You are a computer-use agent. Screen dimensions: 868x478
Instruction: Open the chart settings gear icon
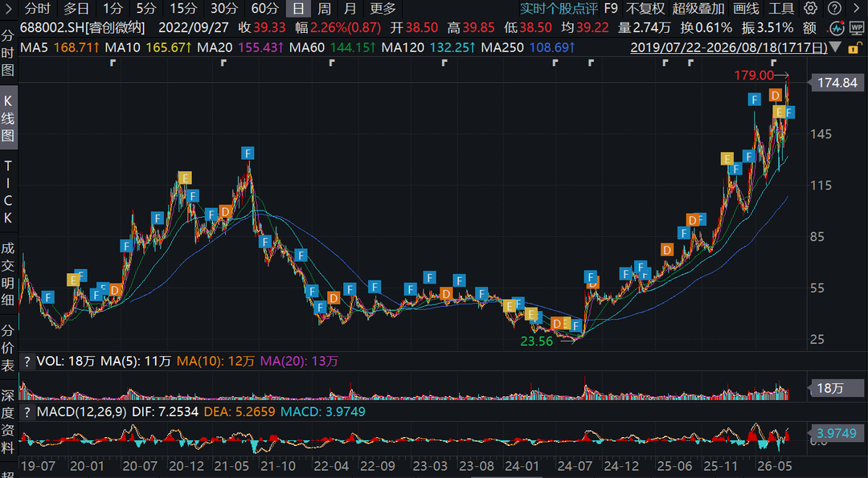point(810,8)
